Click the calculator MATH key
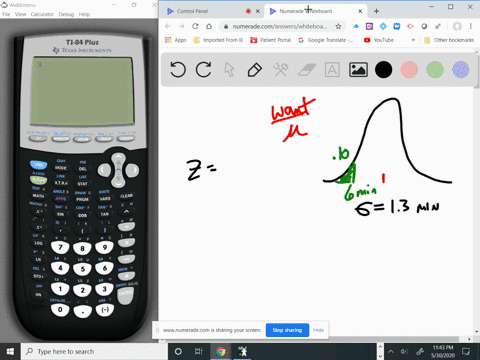Screen dimensions: 480x360 [x=38, y=196]
